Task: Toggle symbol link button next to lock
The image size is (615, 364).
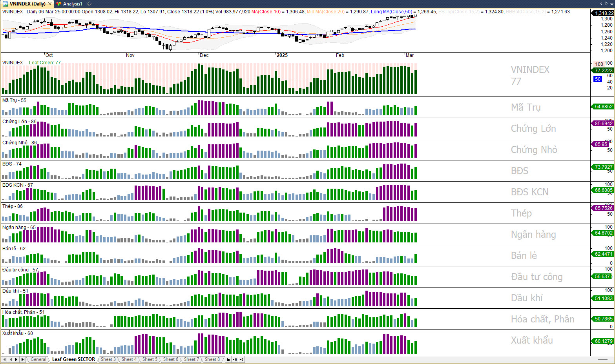Action: [235, 359]
